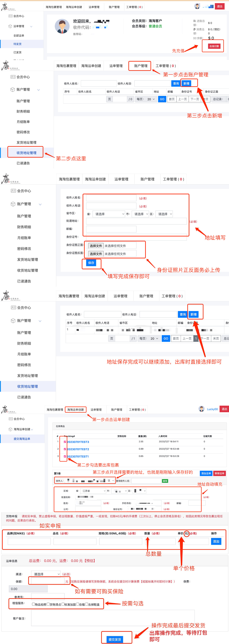Click the user avatar next to Lucky00
The width and height of the screenshot is (229, 644).
coord(201,409)
